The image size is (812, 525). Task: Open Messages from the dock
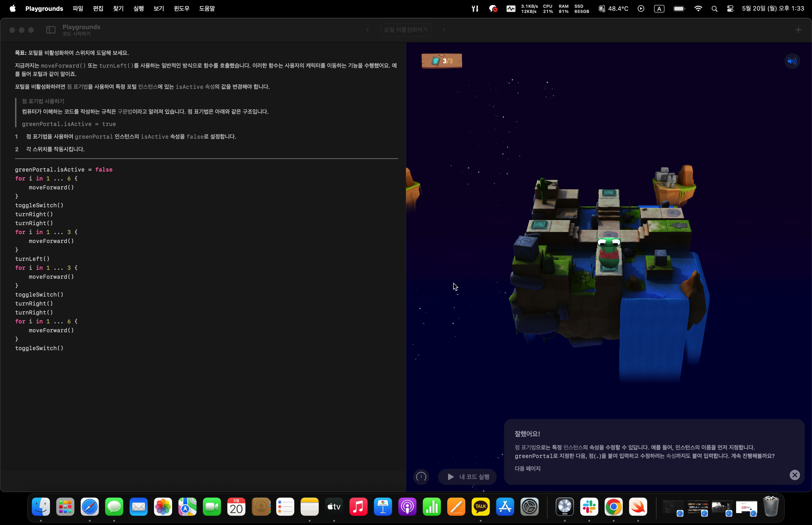tap(114, 507)
